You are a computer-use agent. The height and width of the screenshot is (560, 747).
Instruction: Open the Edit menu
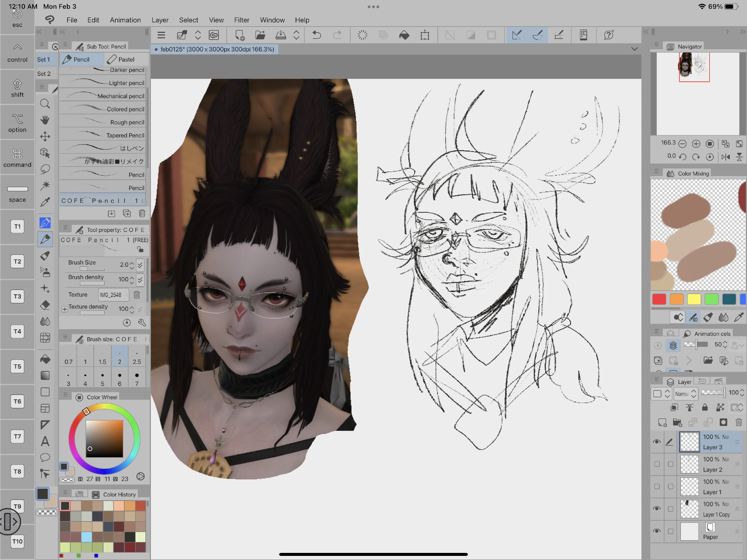pos(93,20)
